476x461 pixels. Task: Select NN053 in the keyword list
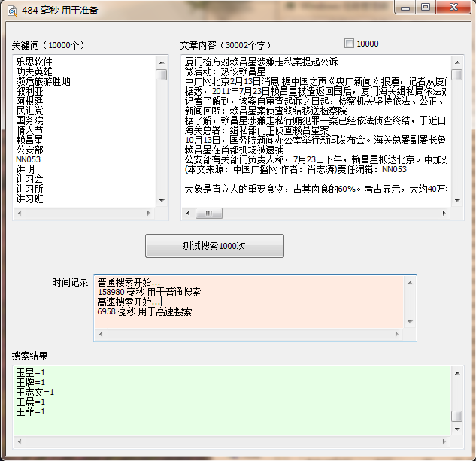tap(29, 159)
